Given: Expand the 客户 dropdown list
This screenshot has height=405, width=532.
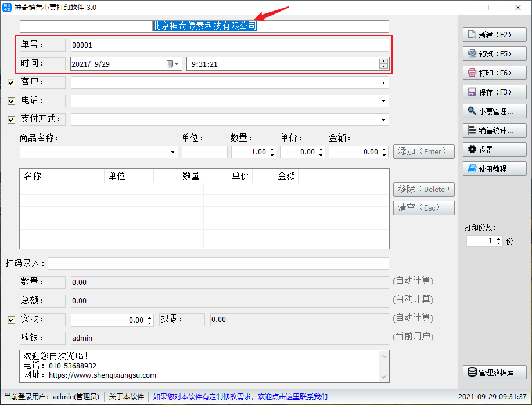Looking at the screenshot, I should [383, 82].
